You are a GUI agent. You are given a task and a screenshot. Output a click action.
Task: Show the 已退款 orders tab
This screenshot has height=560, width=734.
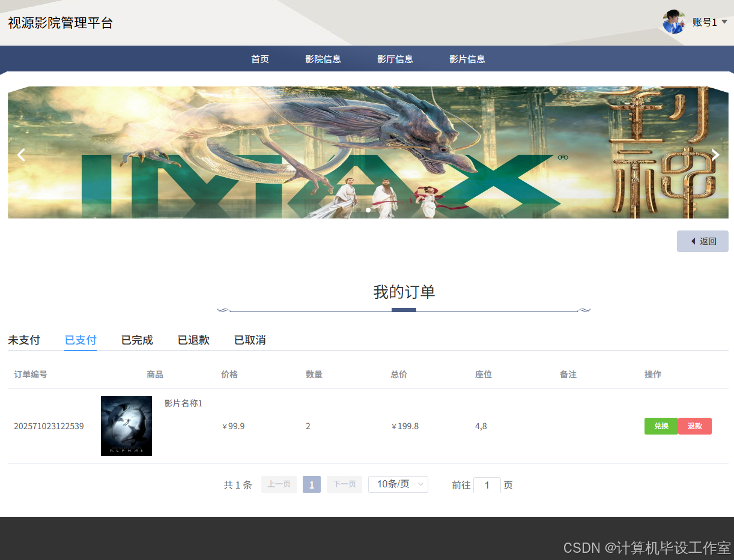[x=193, y=340]
